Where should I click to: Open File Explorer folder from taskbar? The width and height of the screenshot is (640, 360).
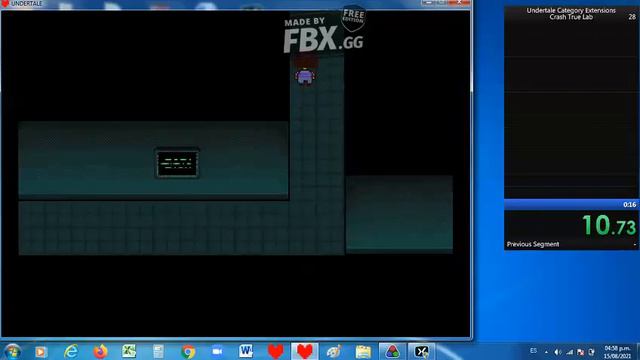tap(363, 351)
